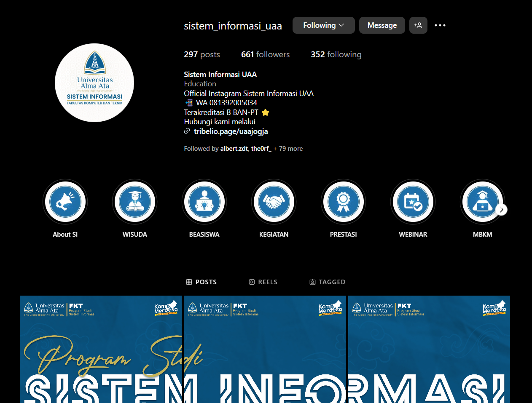Open the WISUDA graduation highlight
This screenshot has height=403, width=532.
coord(134,202)
